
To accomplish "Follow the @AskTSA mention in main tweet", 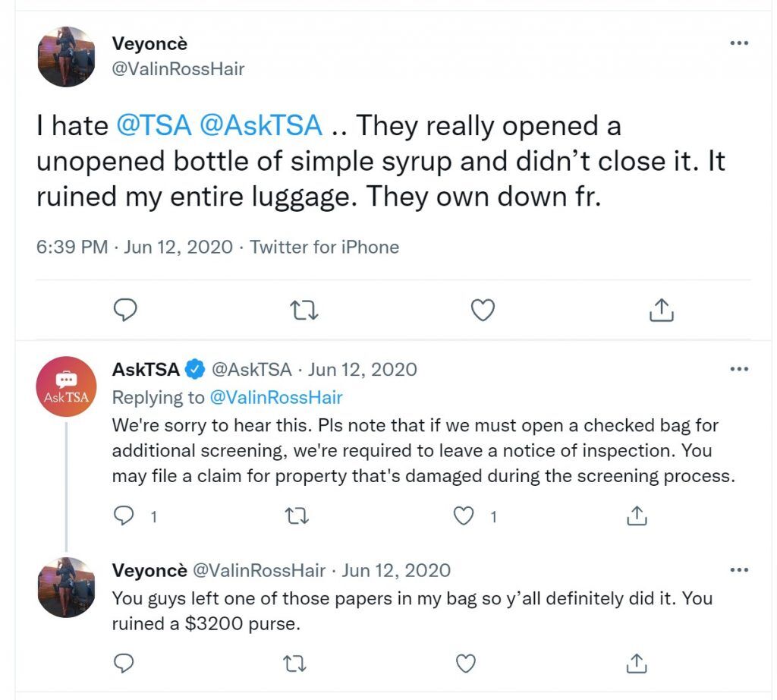I will 261,125.
